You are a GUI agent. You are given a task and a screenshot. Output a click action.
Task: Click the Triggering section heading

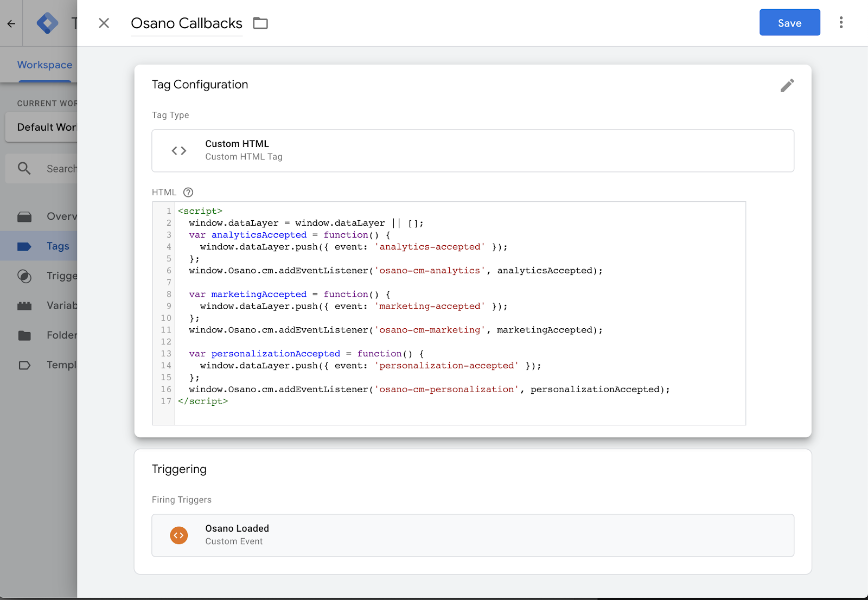tap(179, 469)
